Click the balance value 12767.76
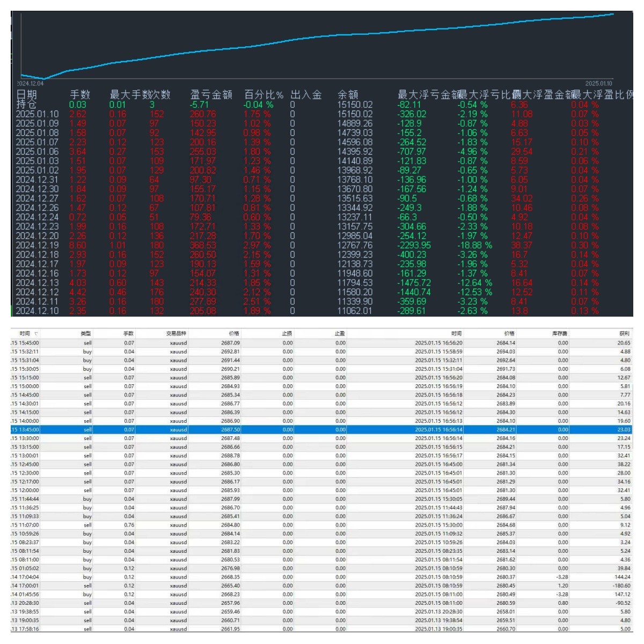This screenshot has width=644, height=644. (x=355, y=245)
